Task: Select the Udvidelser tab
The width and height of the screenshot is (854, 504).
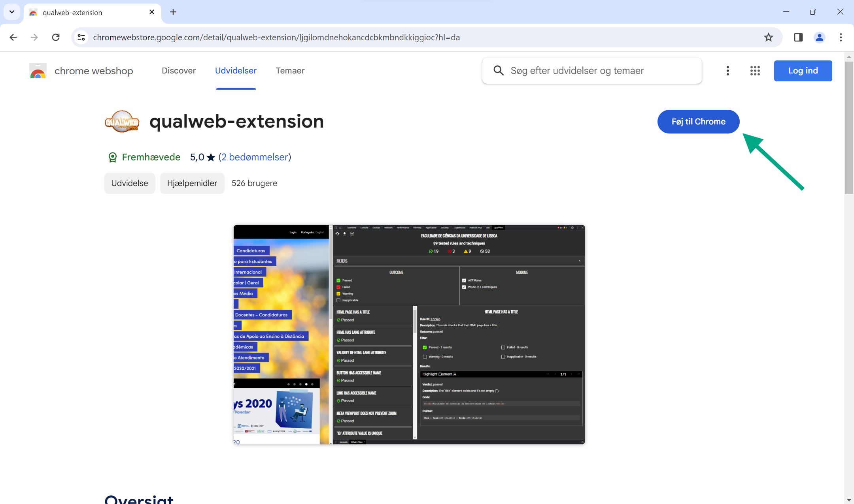Action: [236, 71]
